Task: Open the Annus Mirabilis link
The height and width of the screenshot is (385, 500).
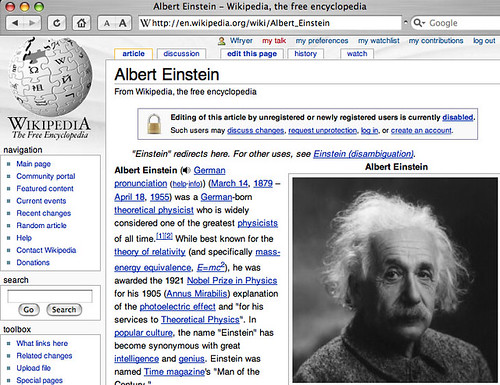Action: pos(197,294)
